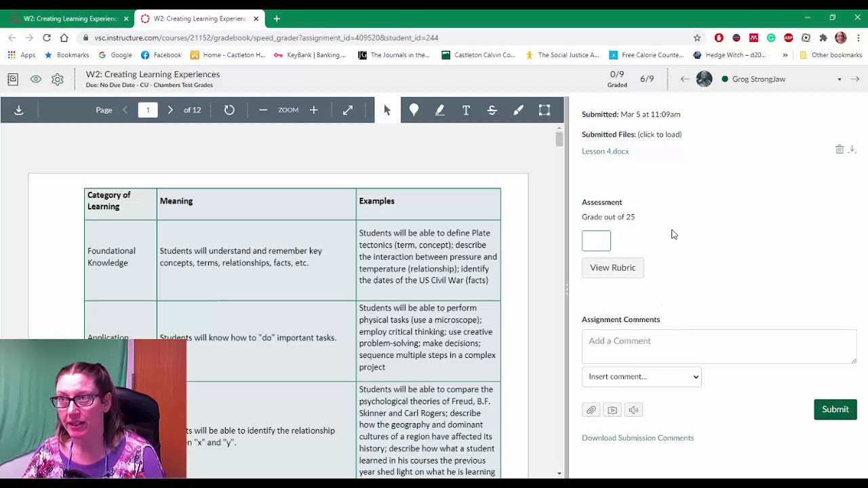Click the document vertical scrollbar thumb

point(559,139)
